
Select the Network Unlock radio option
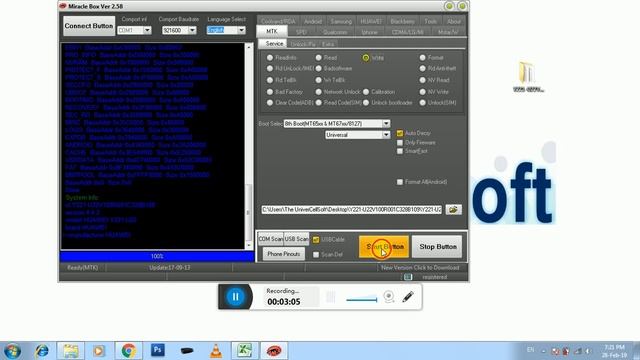(x=318, y=92)
